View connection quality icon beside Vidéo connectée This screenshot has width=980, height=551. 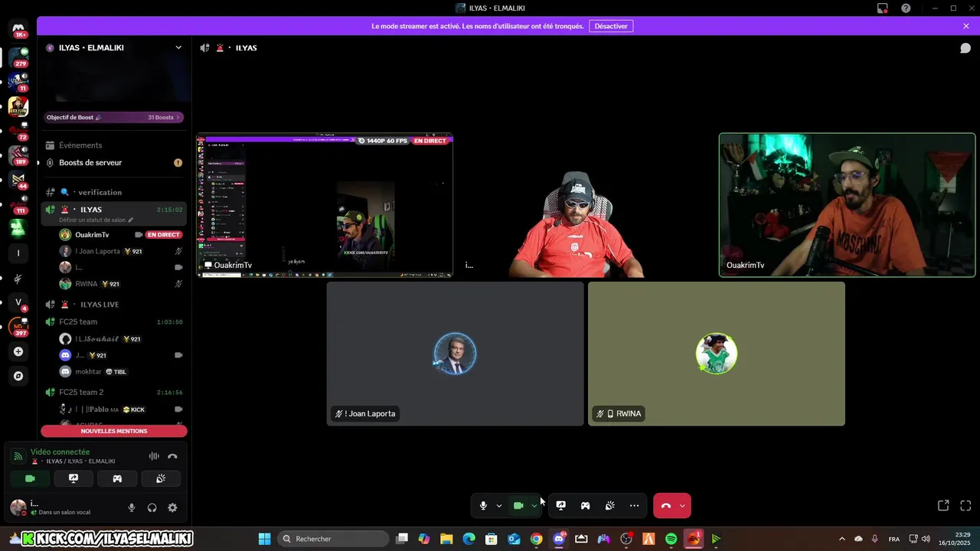[18, 456]
